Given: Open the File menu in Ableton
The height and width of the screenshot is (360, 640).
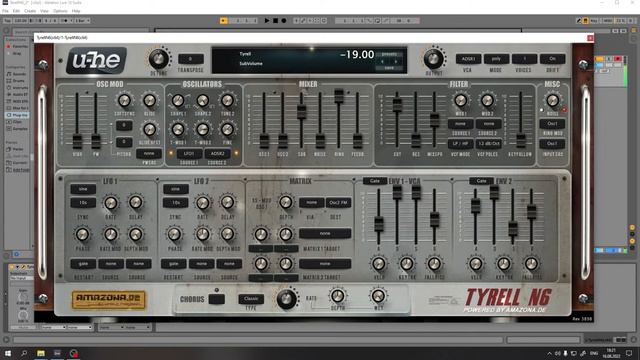Looking at the screenshot, I should (x=5, y=11).
